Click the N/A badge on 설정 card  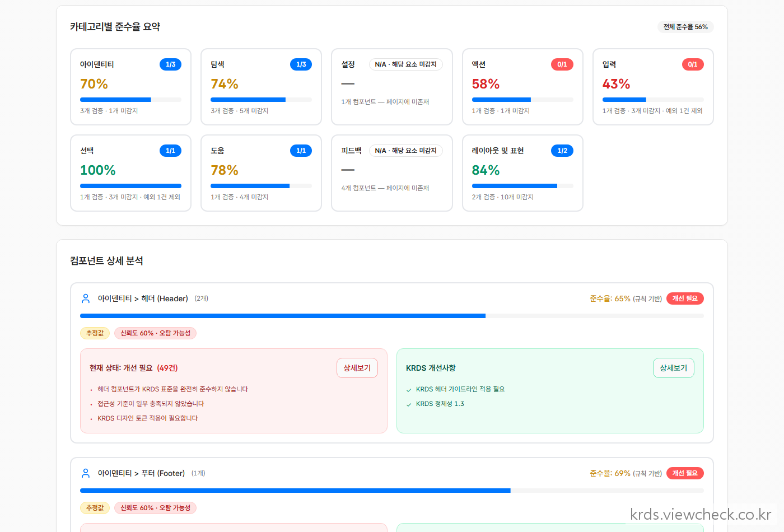point(405,64)
